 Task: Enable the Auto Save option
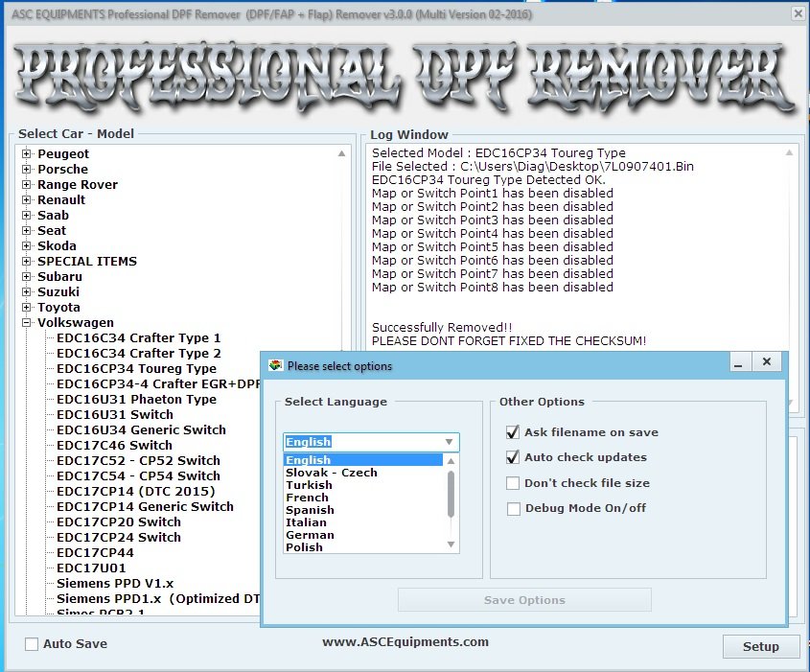[30, 645]
